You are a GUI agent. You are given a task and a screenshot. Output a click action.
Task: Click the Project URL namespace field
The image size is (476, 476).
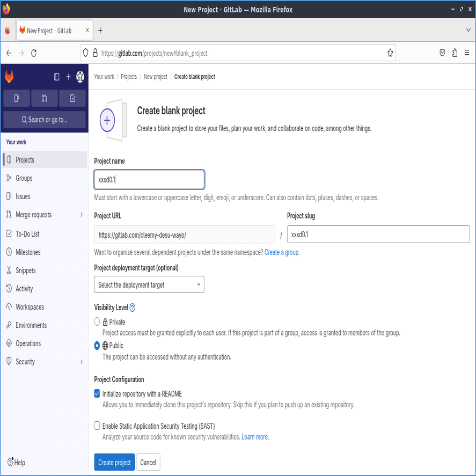[x=185, y=235]
